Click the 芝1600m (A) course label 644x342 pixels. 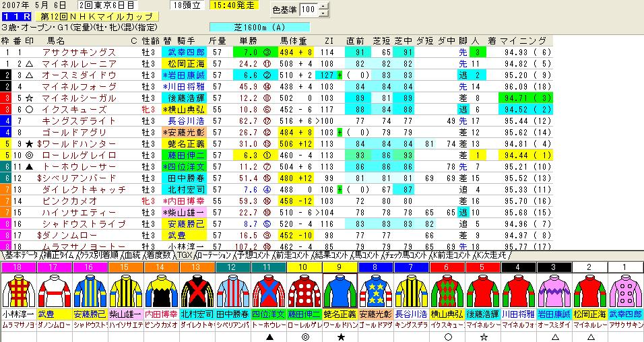click(x=259, y=27)
